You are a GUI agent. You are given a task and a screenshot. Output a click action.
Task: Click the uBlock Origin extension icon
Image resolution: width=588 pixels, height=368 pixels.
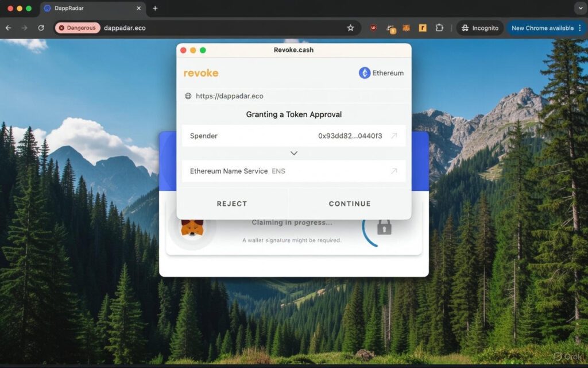click(x=373, y=28)
